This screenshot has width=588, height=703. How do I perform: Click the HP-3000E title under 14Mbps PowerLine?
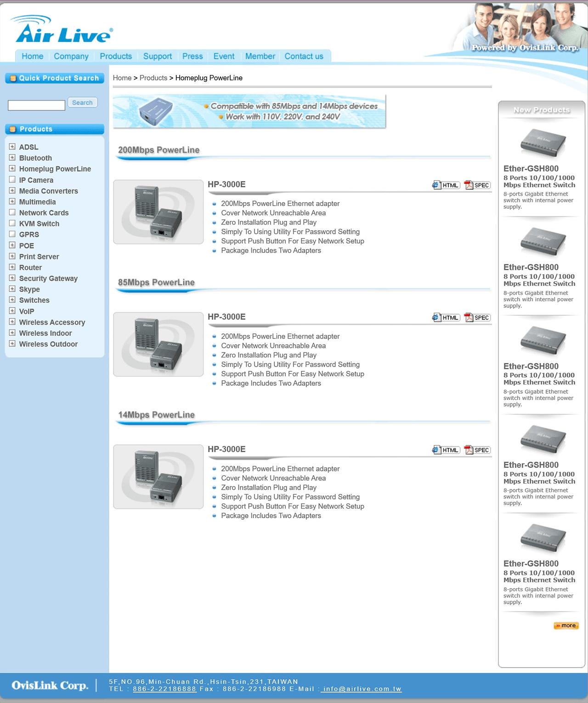(x=226, y=449)
